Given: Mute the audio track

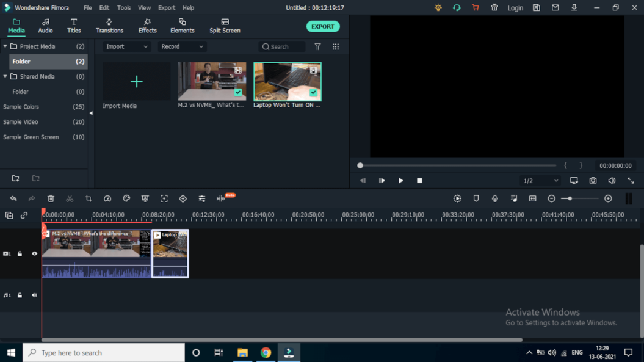Looking at the screenshot, I should (x=34, y=295).
